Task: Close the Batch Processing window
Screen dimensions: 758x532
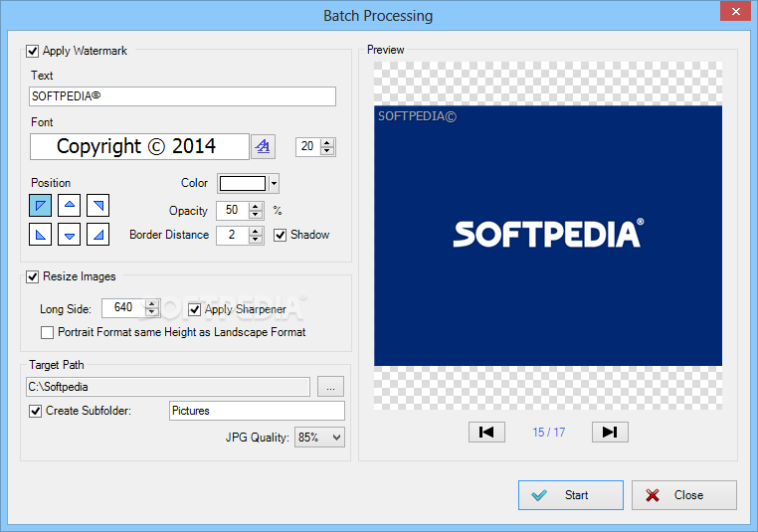Action: pos(736,11)
